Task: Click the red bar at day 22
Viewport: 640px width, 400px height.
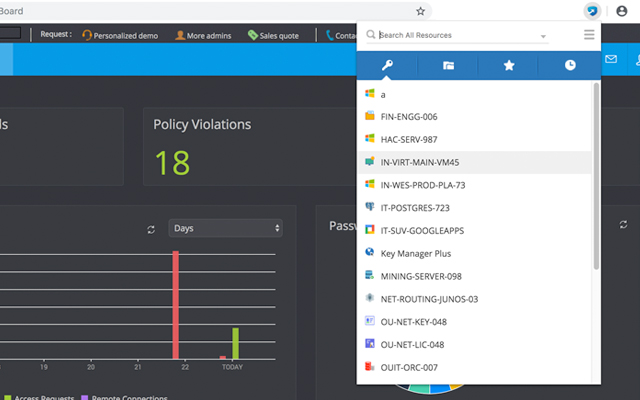Action: 176,305
